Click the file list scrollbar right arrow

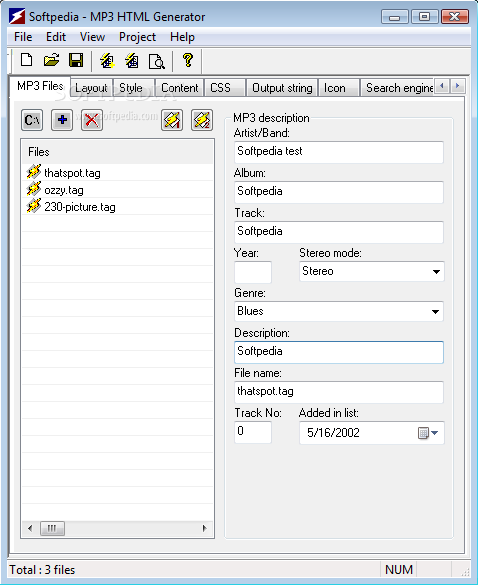point(204,528)
